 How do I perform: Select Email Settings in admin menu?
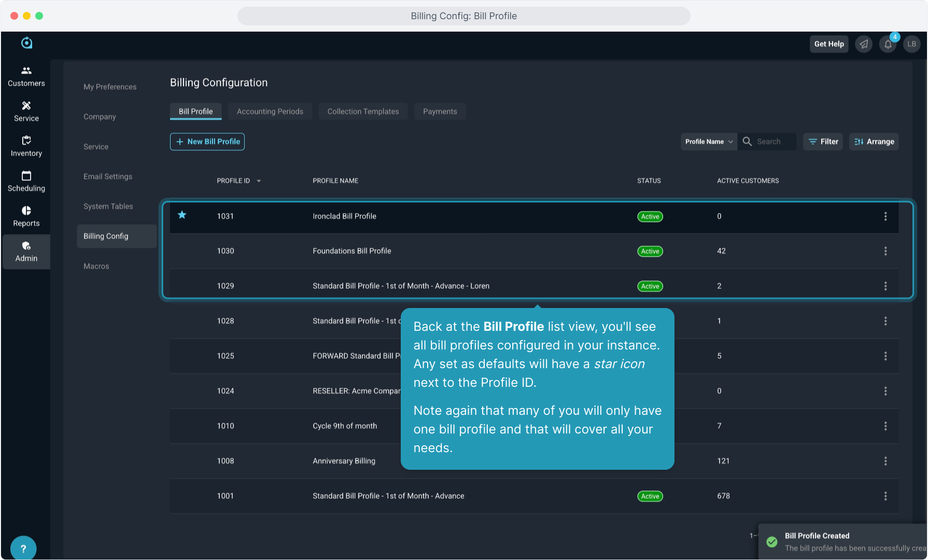(108, 176)
